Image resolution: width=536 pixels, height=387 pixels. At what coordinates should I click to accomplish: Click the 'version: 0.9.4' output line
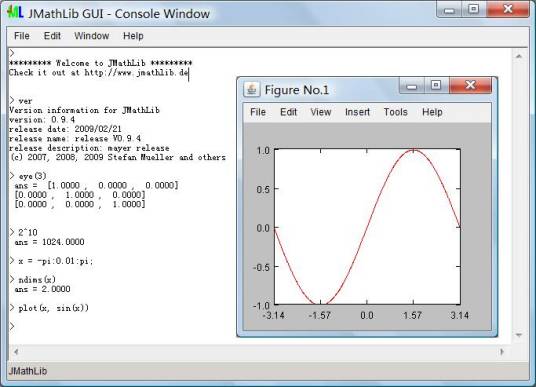(x=42, y=120)
